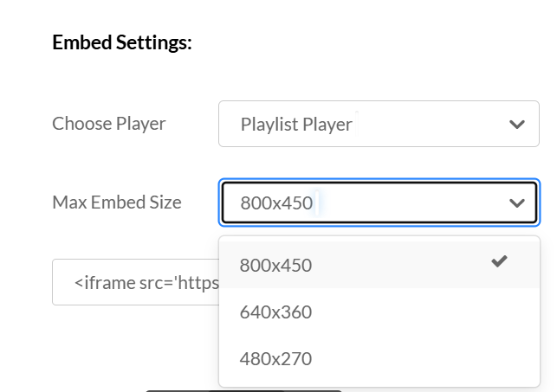Open the Choose Player dropdown
This screenshot has height=392, width=557.
coord(379,124)
